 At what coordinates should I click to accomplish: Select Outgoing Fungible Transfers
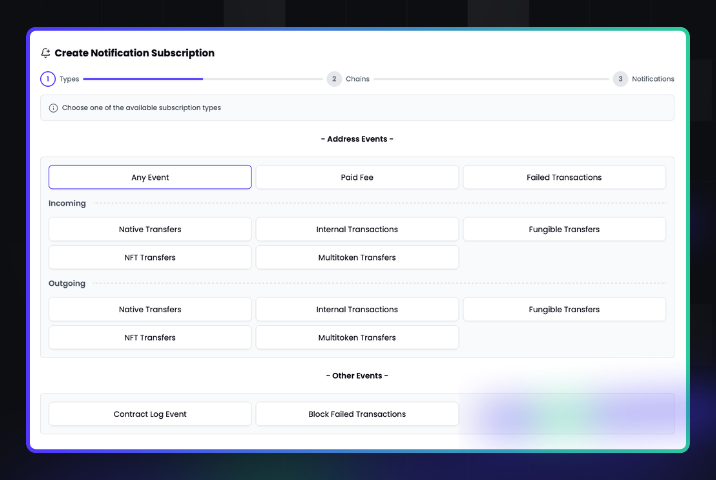(x=564, y=310)
